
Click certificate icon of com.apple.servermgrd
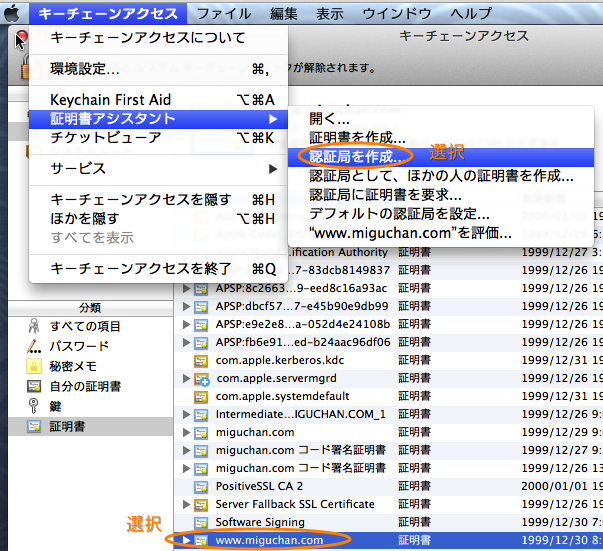click(x=201, y=379)
